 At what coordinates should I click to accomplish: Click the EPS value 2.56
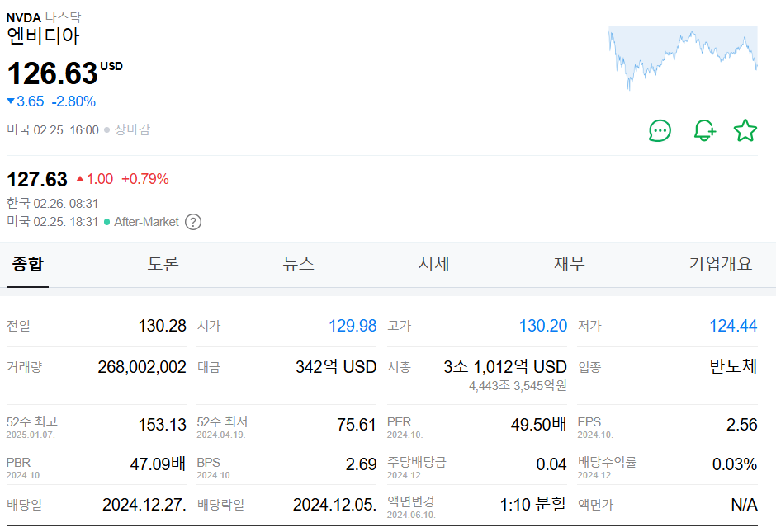click(742, 425)
